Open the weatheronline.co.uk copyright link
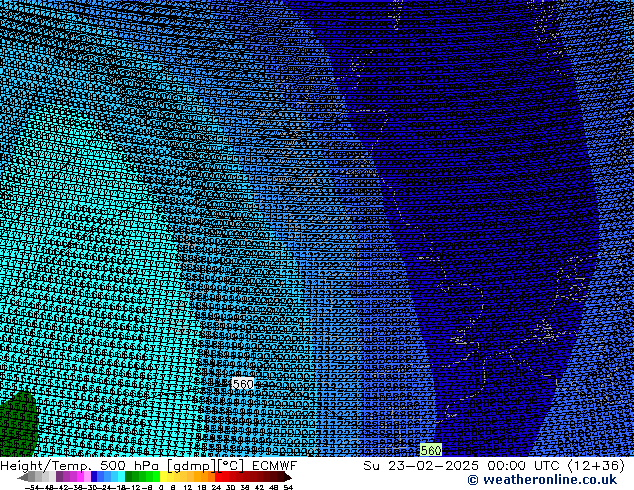The height and width of the screenshot is (490, 634). point(542,480)
